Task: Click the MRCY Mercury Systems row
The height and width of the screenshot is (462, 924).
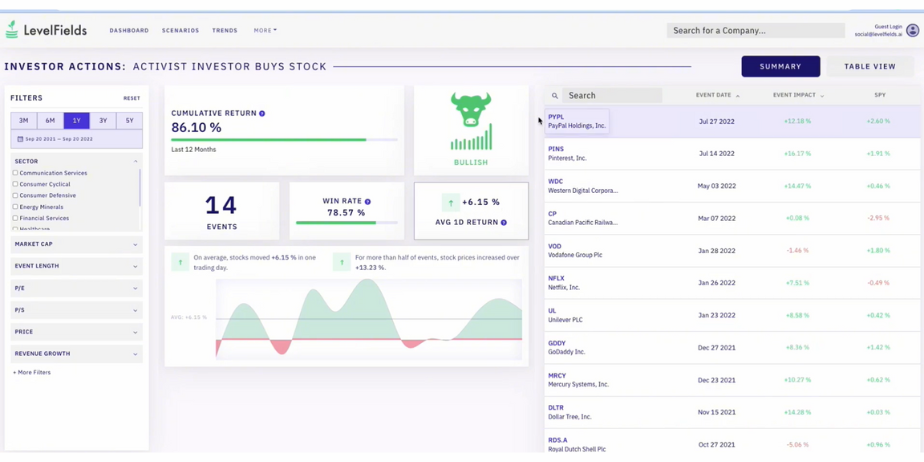Action: point(732,380)
